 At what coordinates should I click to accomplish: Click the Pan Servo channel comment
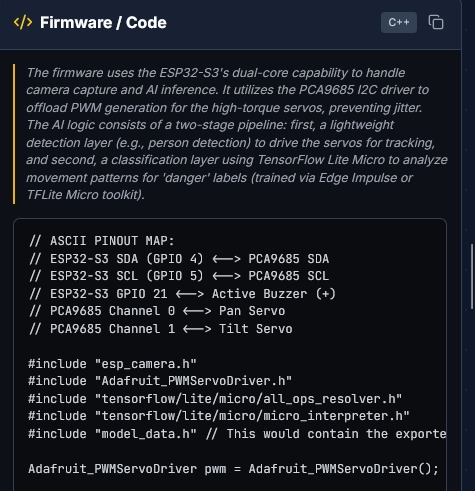(x=157, y=311)
